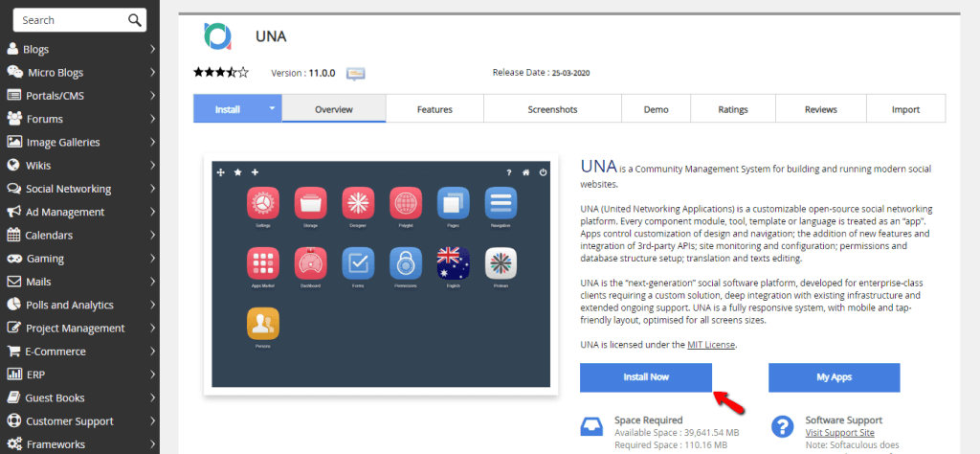
Task: Expand the Mails category chevron
Action: [152, 282]
